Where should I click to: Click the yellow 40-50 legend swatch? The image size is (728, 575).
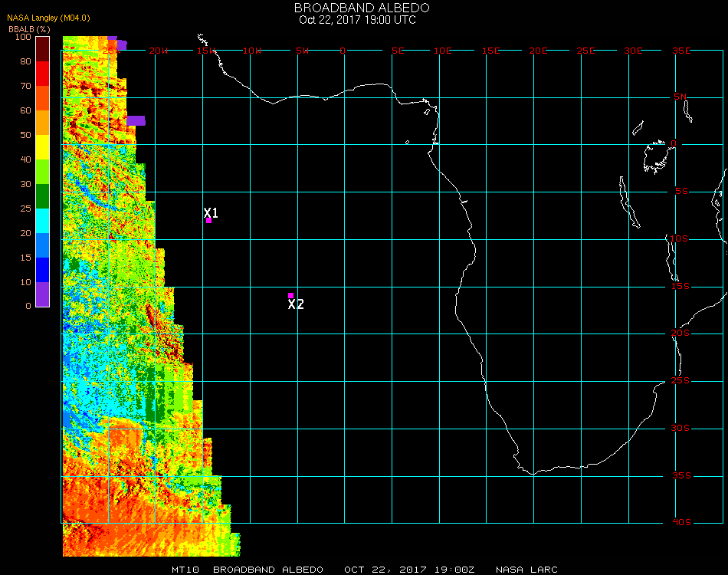(43, 147)
